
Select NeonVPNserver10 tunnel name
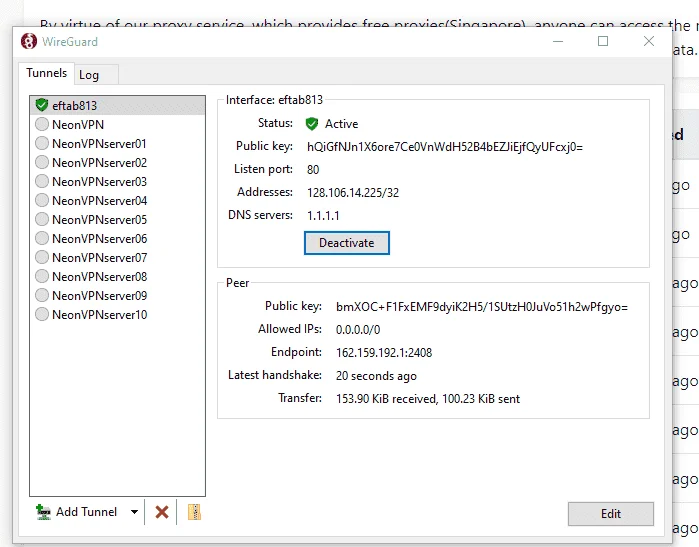99,315
